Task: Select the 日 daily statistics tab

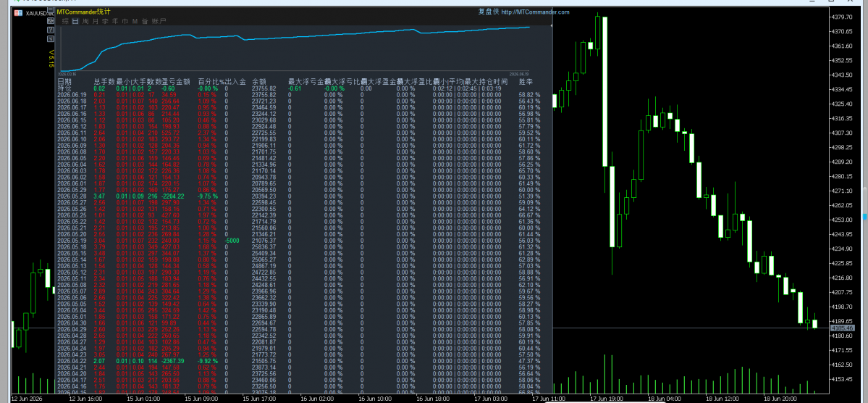Action: [75, 21]
